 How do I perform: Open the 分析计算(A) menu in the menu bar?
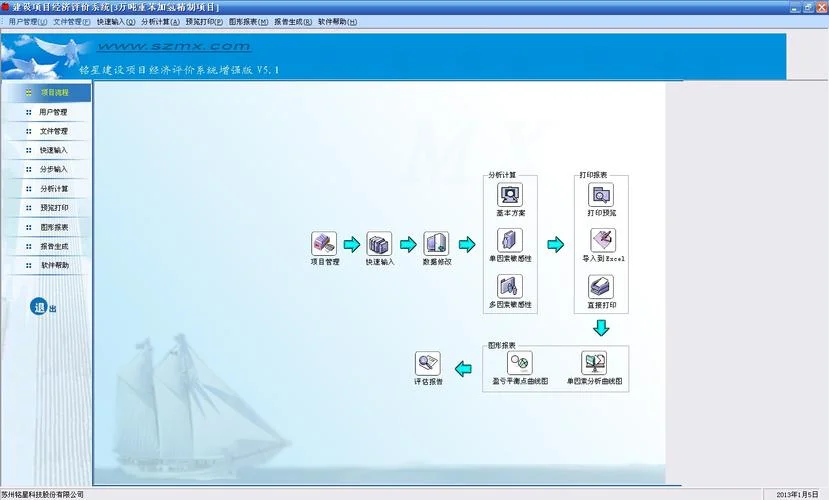[x=160, y=22]
